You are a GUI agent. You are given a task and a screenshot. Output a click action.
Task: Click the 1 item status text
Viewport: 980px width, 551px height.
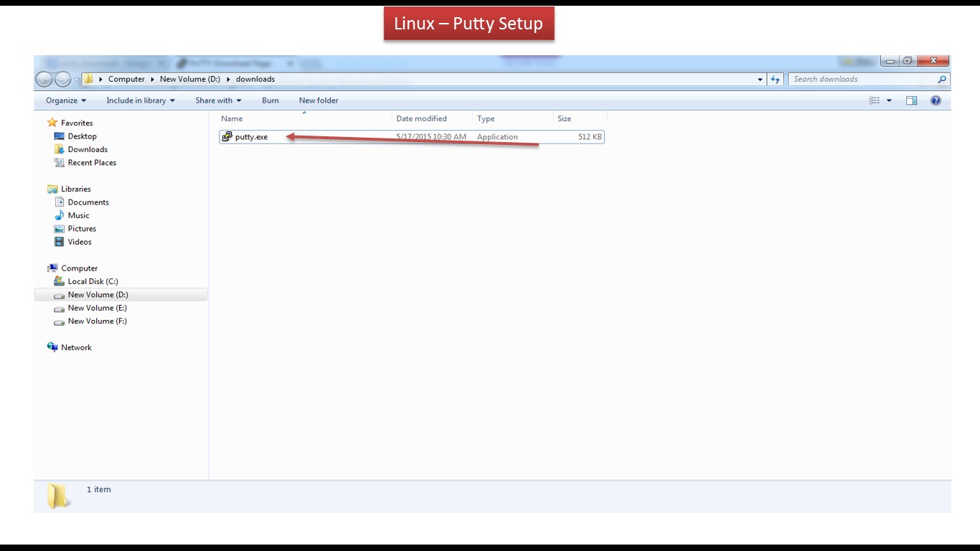pos(99,489)
